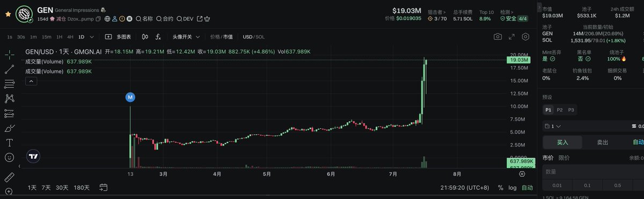Screen dimensions: 644x199
Task: Open the website globe icon
Action: coord(107,19)
